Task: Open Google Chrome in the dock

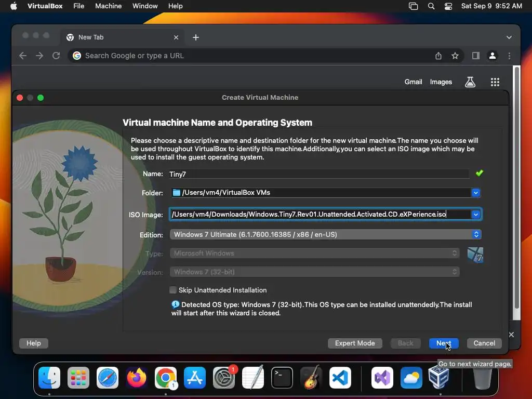Action: click(x=166, y=378)
